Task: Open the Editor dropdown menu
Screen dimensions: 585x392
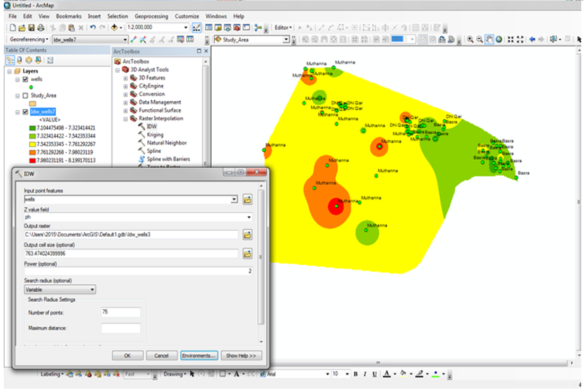Action: 283,28
